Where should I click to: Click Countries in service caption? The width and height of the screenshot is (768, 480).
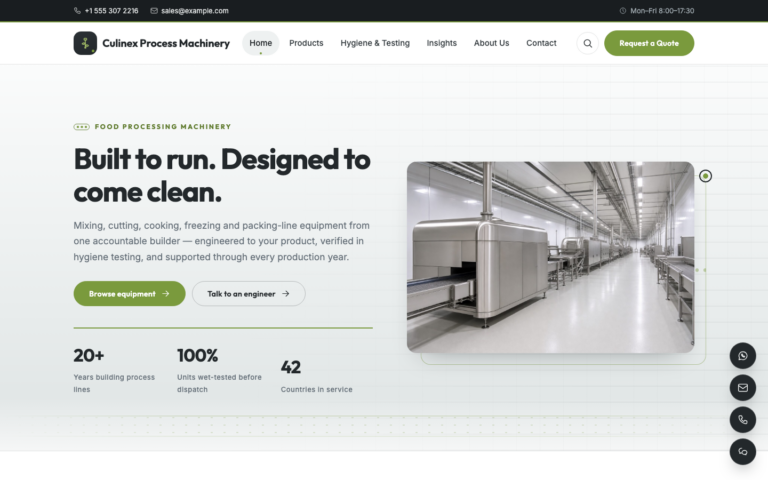click(x=316, y=389)
